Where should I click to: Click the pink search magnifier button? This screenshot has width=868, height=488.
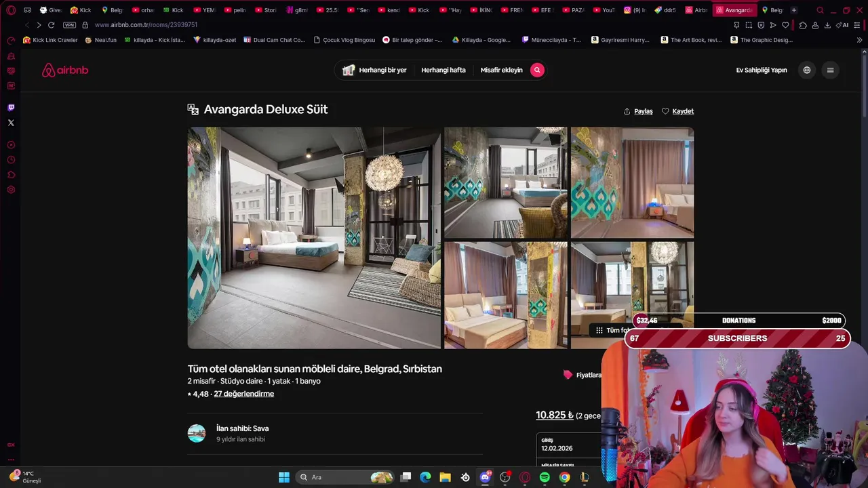click(537, 70)
